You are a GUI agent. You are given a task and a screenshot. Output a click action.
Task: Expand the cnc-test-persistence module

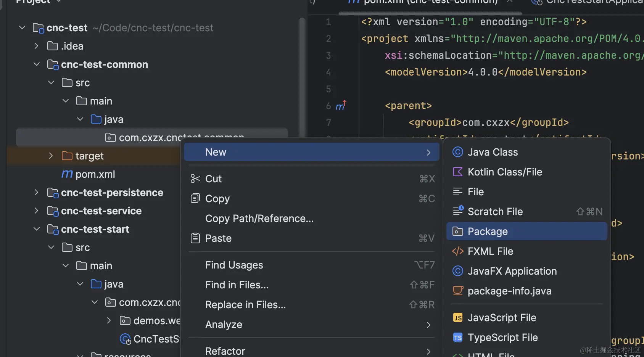click(37, 193)
